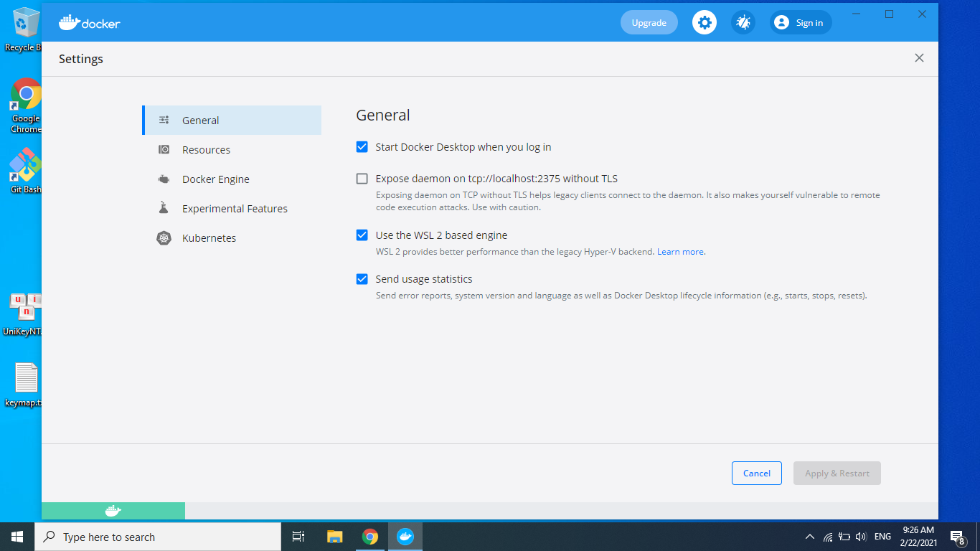Click the Upgrade button
Screen dimensions: 980x551
tap(649, 22)
